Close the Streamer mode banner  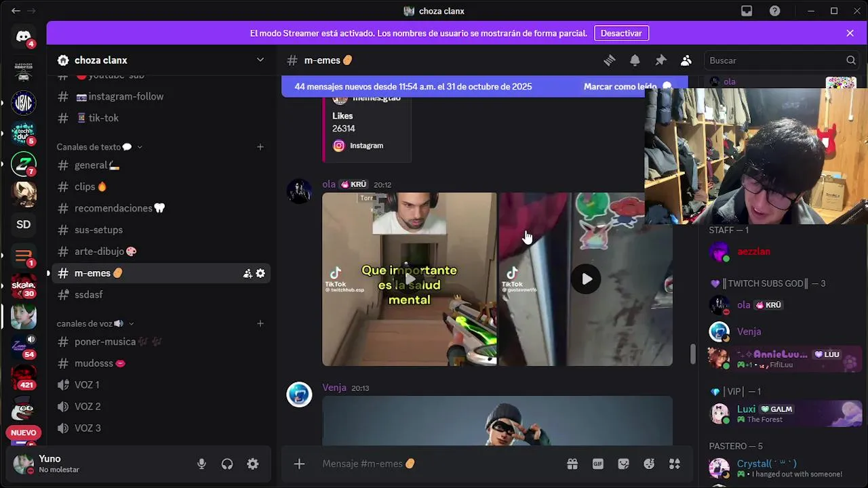(x=850, y=33)
